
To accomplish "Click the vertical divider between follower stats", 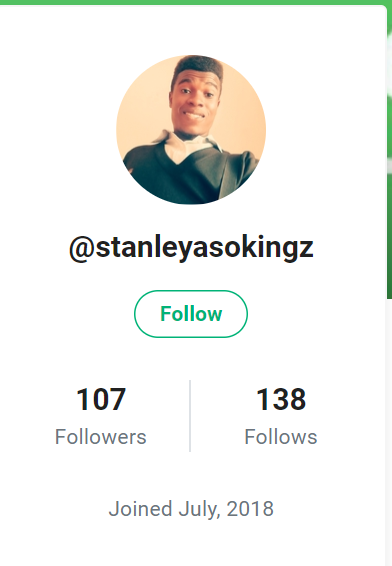I will pyautogui.click(x=190, y=415).
